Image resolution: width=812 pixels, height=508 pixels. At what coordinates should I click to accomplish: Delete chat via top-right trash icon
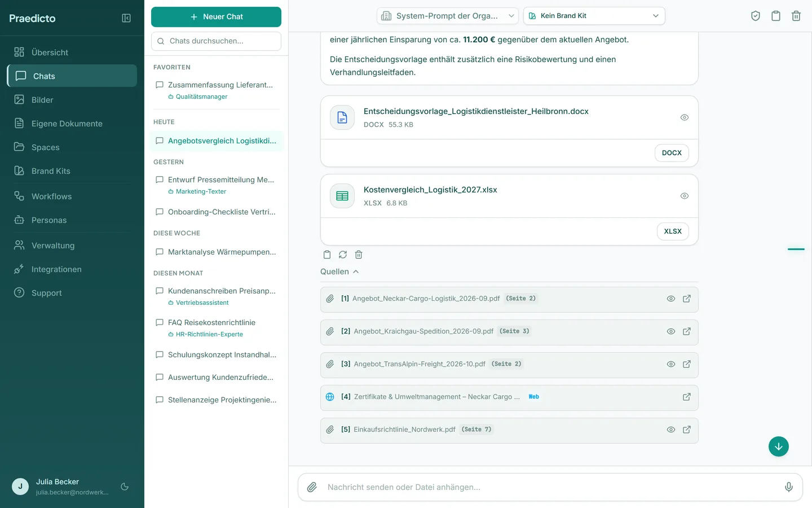pyautogui.click(x=796, y=16)
